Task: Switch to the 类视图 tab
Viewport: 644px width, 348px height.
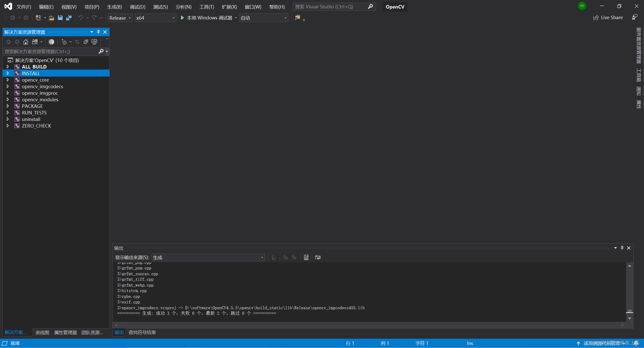Action: click(x=42, y=332)
